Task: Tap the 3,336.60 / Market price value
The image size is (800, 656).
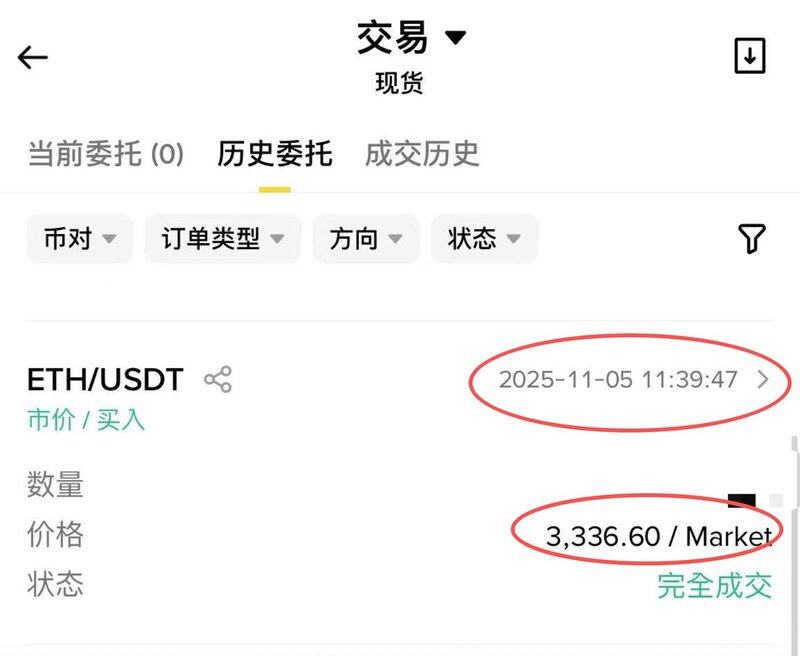Action: [659, 536]
